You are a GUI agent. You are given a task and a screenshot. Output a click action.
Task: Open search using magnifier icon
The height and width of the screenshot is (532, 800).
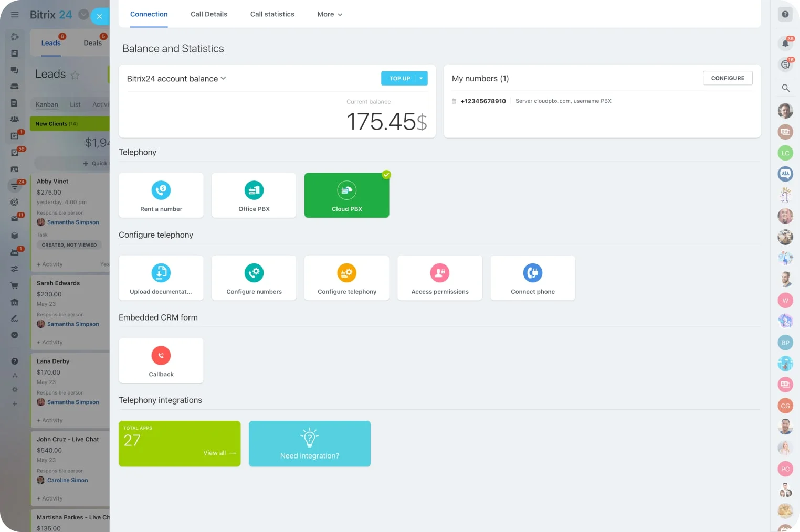(785, 88)
